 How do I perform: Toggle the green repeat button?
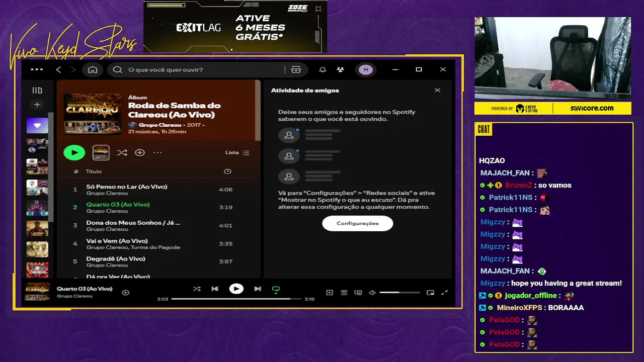pos(276,289)
